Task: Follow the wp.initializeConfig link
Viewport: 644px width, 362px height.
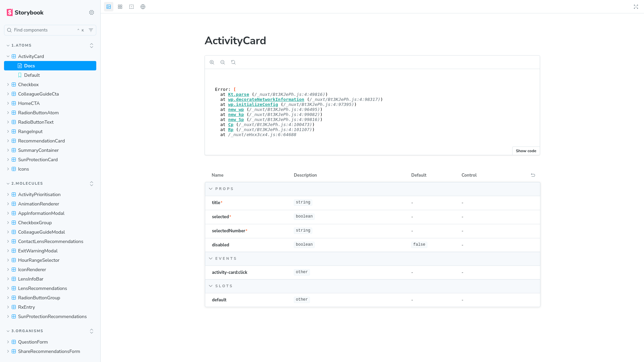Action: (253, 105)
